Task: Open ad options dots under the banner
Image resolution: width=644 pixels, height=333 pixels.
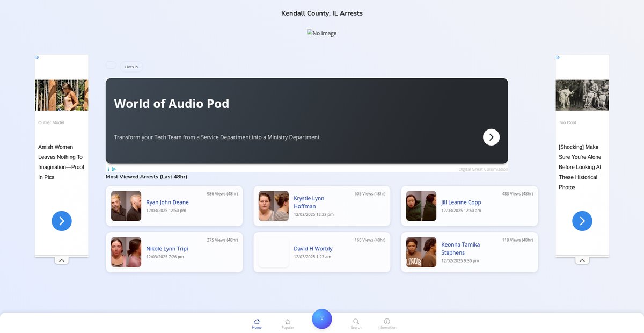Action: pos(108,169)
